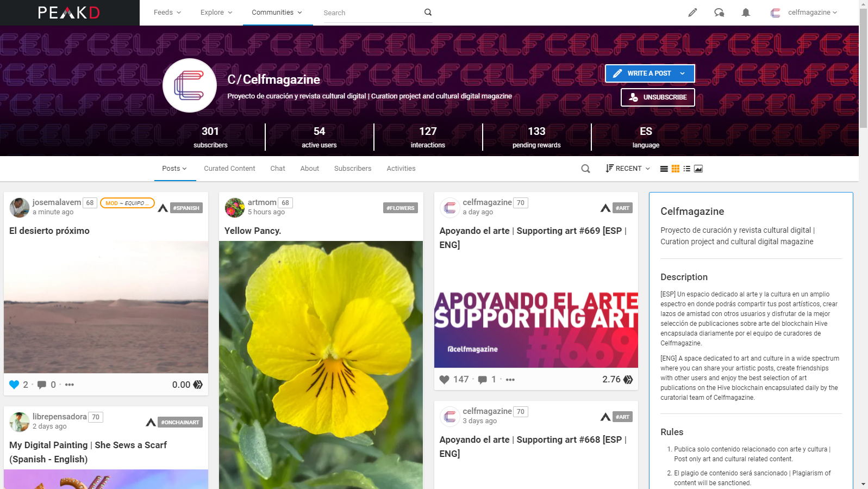Click the search magnifier in top bar
868x489 pixels.
pos(428,12)
